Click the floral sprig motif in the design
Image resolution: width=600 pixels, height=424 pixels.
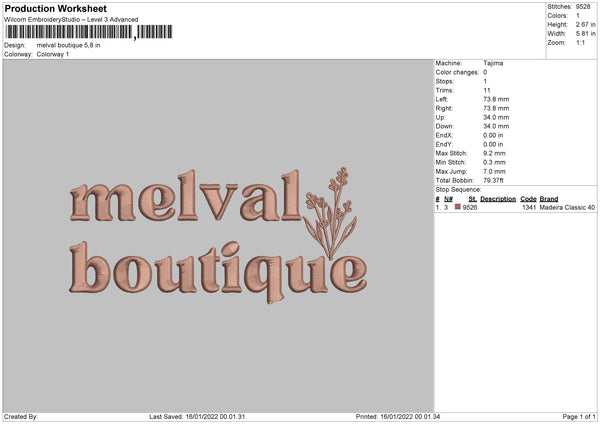(x=330, y=212)
